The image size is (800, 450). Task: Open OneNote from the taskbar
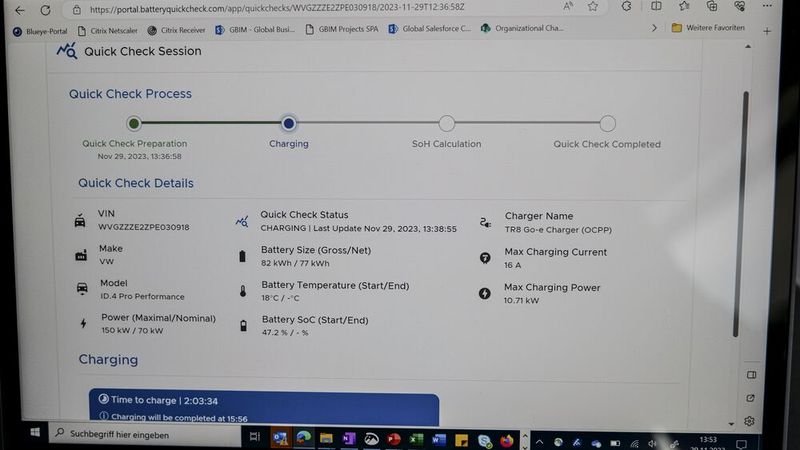pos(349,439)
